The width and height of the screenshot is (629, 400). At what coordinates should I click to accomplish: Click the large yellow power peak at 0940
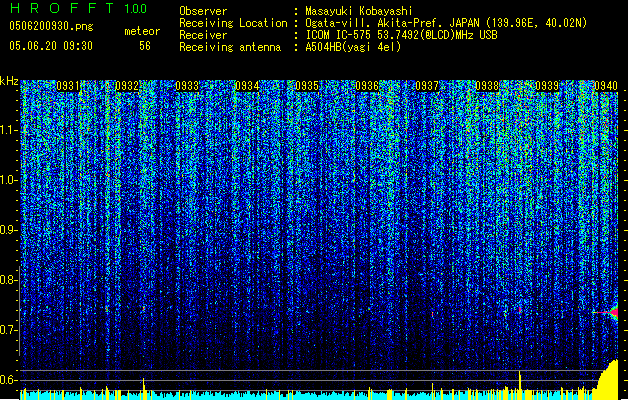pos(608,380)
